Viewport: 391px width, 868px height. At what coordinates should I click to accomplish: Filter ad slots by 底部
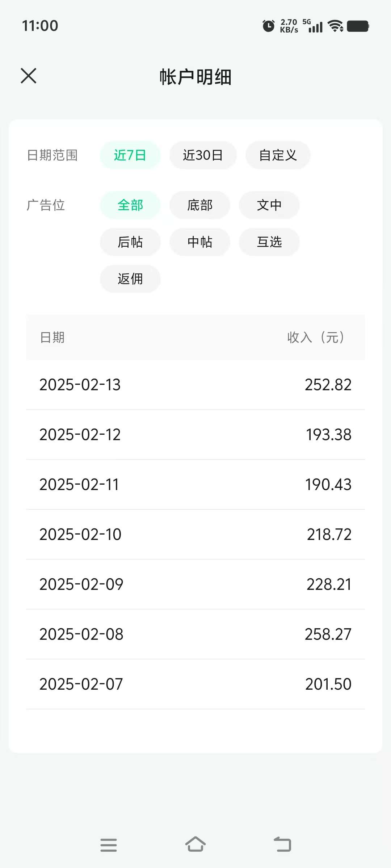[200, 205]
